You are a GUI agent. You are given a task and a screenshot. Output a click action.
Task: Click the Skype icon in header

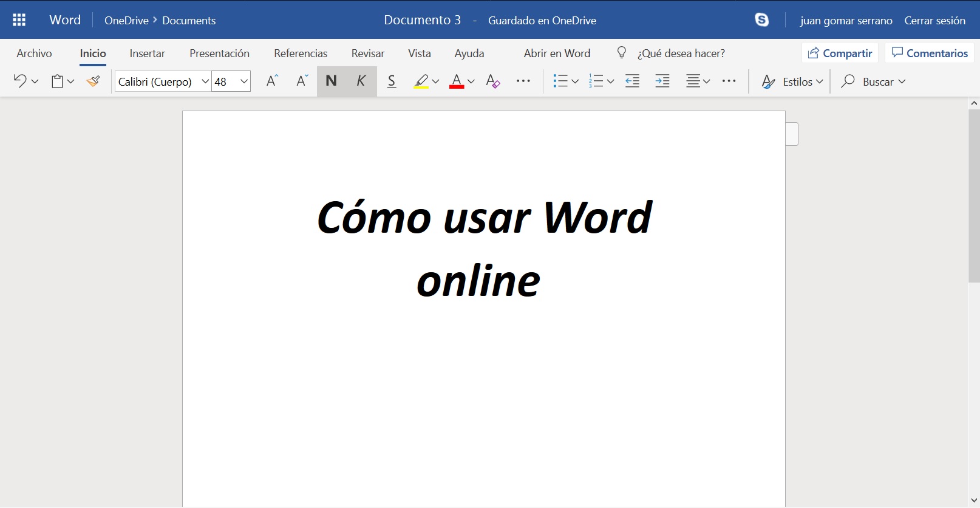coord(761,20)
